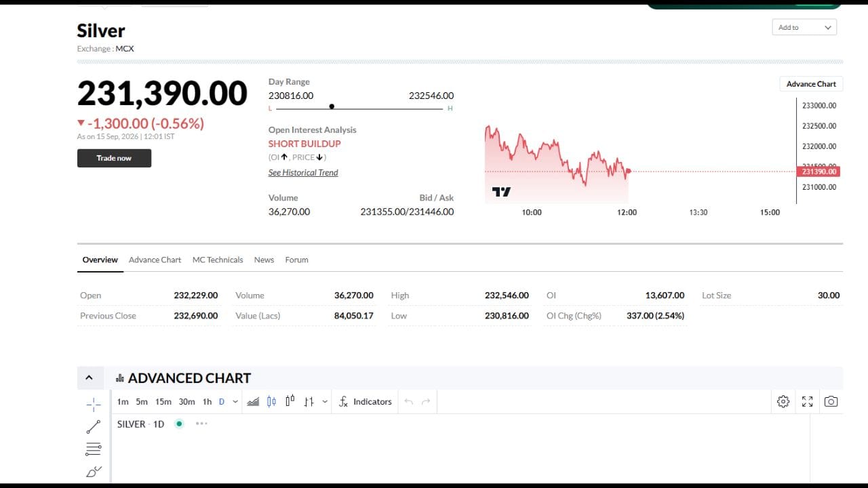Click the TradingView logo on mini chart

click(501, 192)
